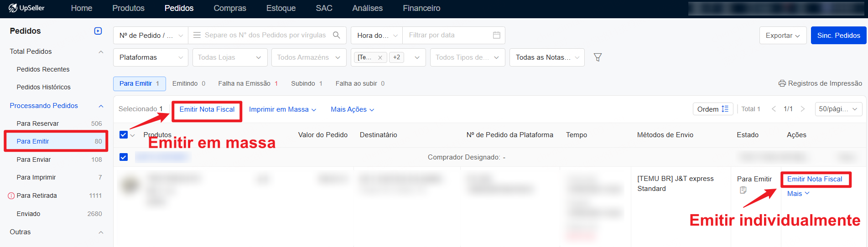Click the +2 selected tags badge
The width and height of the screenshot is (868, 247).
(x=397, y=57)
